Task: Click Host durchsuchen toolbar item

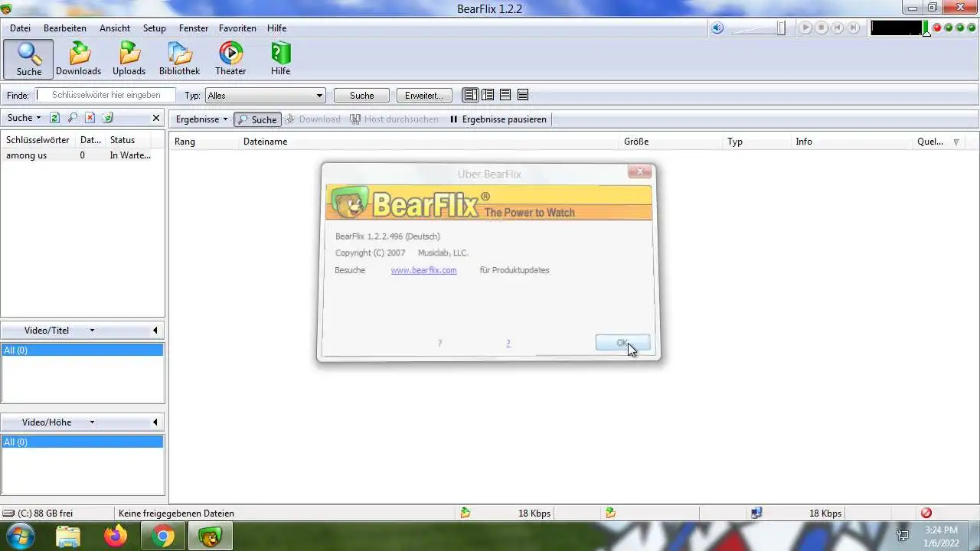Action: click(x=394, y=119)
